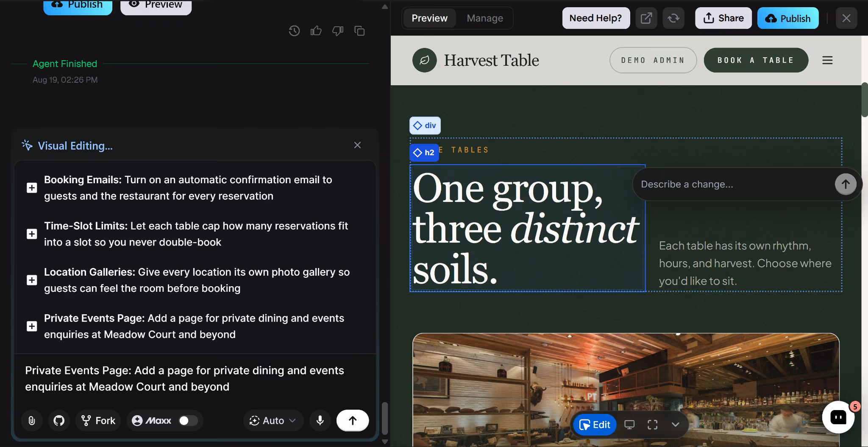Click the thumbs up feedback icon

pos(316,31)
